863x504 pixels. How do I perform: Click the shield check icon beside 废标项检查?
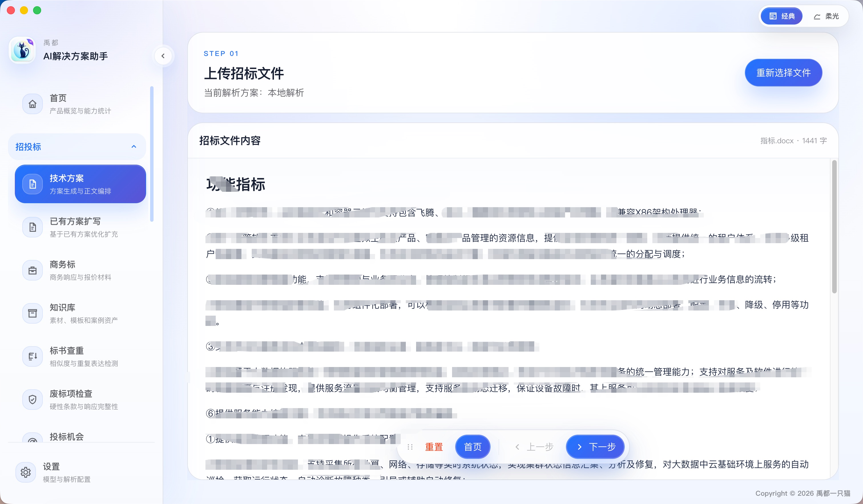[x=33, y=400]
